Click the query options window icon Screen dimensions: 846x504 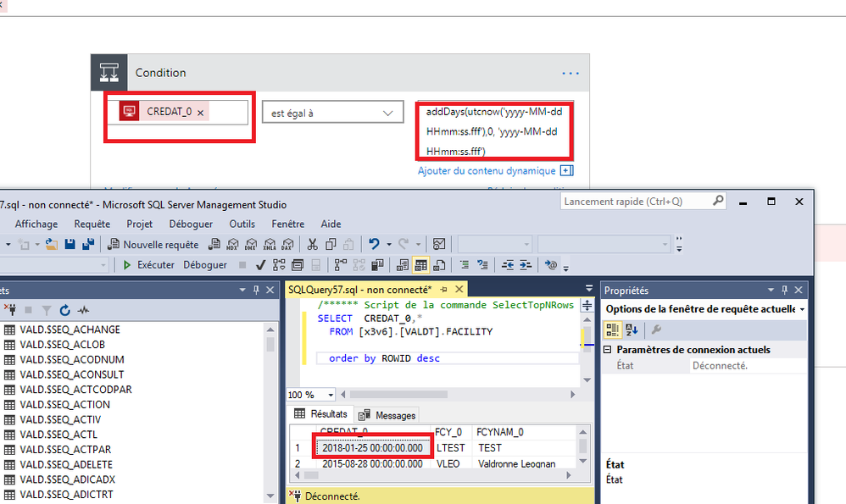pos(298,264)
